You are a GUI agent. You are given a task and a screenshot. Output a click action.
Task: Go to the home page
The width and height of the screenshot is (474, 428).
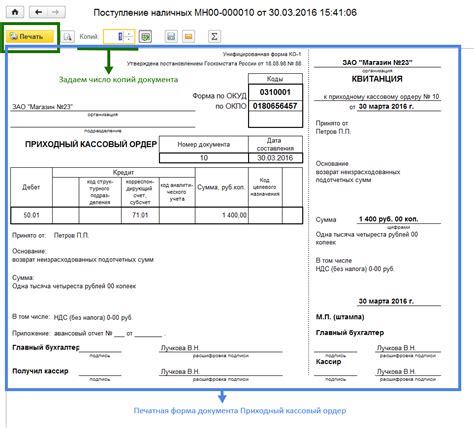coord(15,12)
